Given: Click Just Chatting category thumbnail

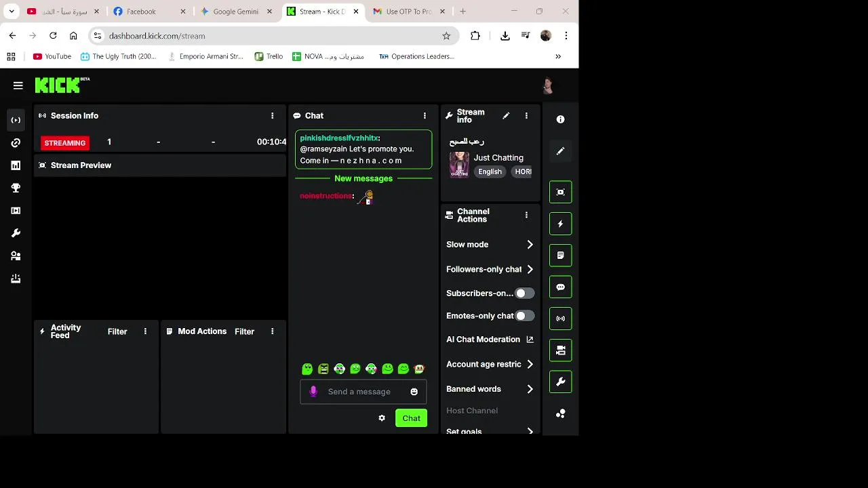Looking at the screenshot, I should pos(459,165).
